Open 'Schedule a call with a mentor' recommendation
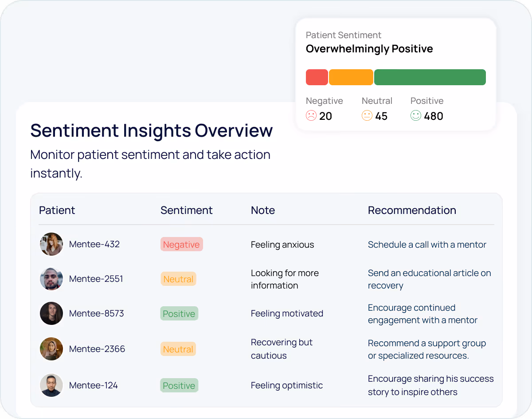This screenshot has height=419, width=532. coord(427,245)
